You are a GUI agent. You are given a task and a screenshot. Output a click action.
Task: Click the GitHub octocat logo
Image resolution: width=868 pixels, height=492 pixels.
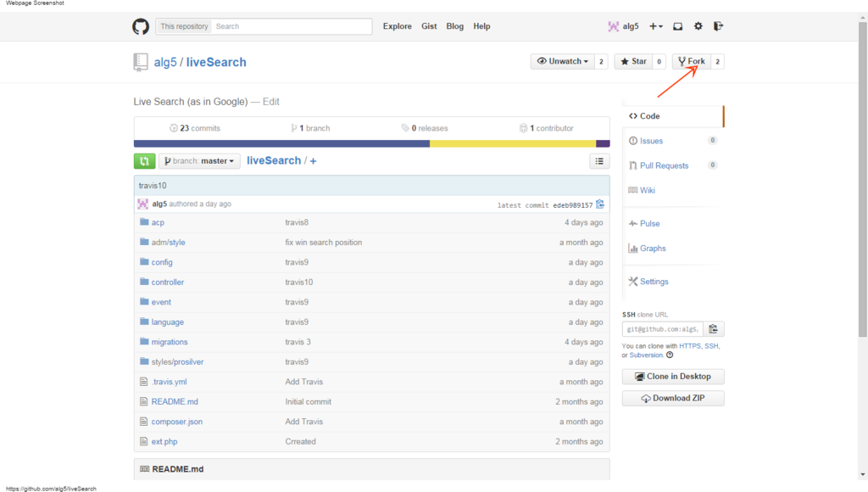point(141,26)
